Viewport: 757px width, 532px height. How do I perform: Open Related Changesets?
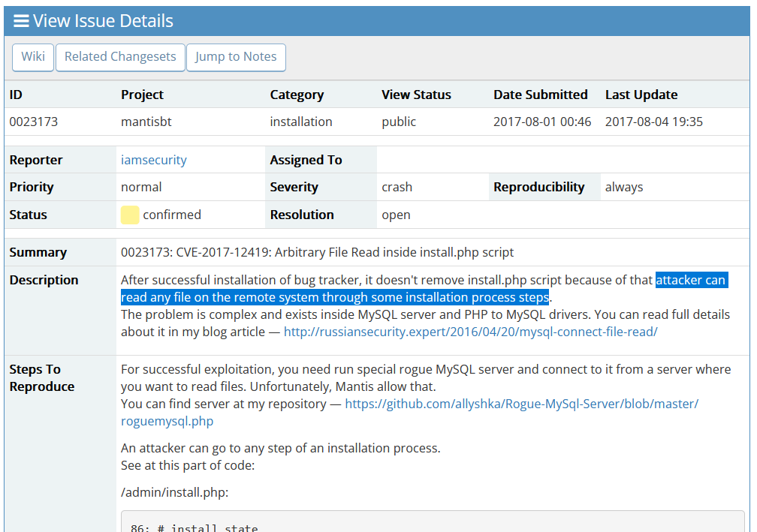(120, 57)
